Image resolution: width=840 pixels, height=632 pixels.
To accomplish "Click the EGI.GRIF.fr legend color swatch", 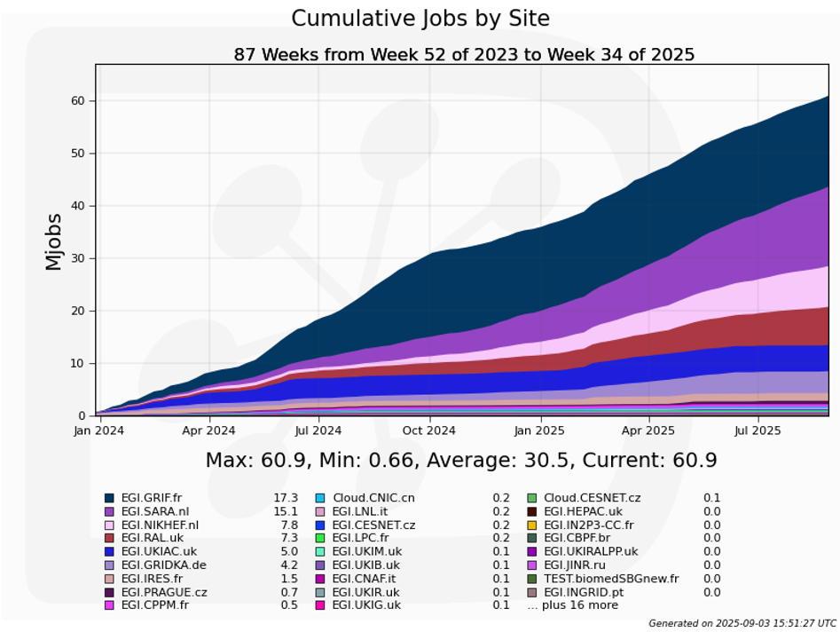I will tap(109, 499).
